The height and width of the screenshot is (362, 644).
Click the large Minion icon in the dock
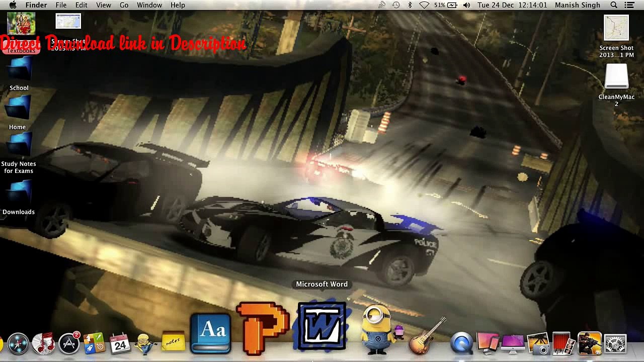click(x=378, y=329)
